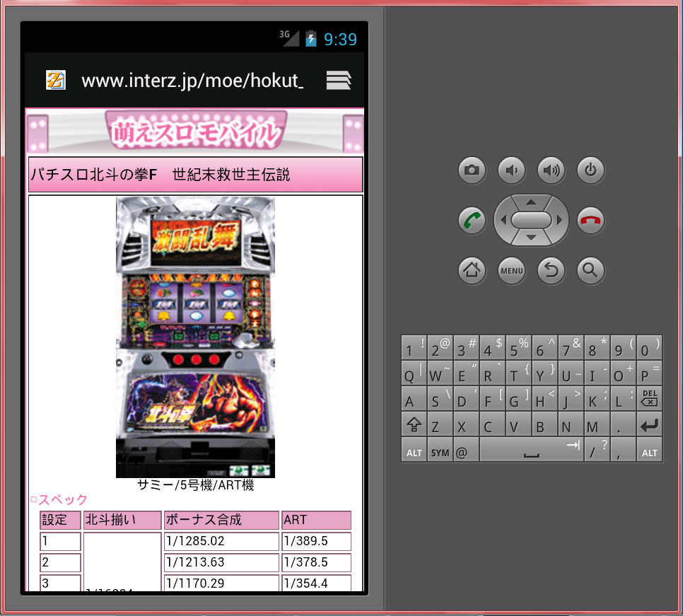
Task: Click the スペック section heading
Action: [59, 499]
